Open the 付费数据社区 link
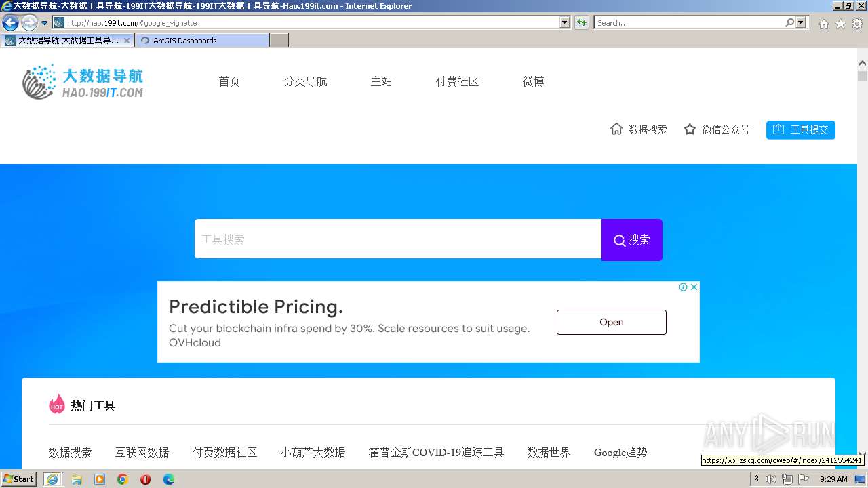 pyautogui.click(x=224, y=452)
